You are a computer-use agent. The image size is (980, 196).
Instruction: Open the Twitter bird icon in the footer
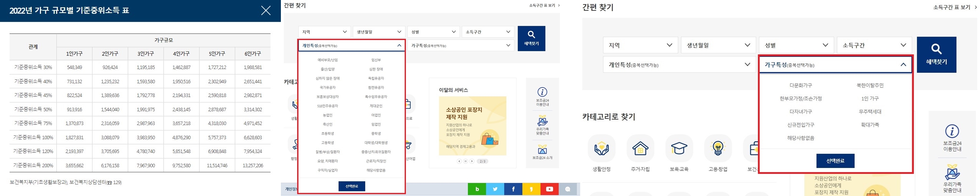pyautogui.click(x=495, y=189)
